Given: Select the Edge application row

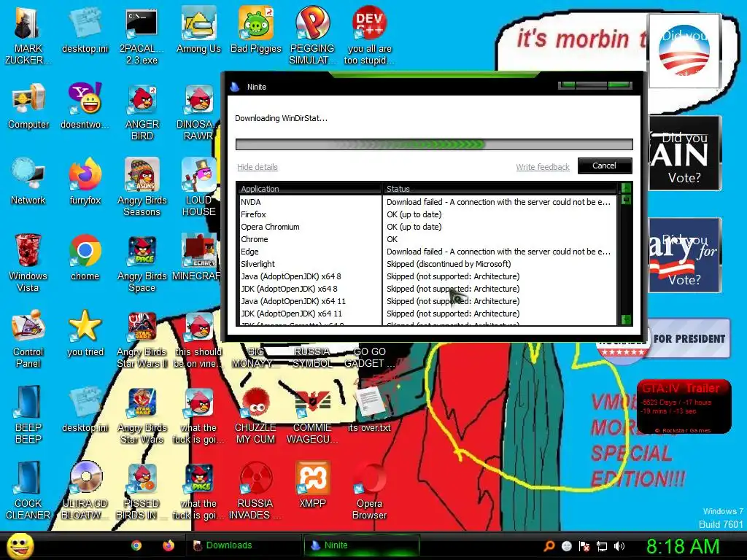Looking at the screenshot, I should tap(426, 252).
